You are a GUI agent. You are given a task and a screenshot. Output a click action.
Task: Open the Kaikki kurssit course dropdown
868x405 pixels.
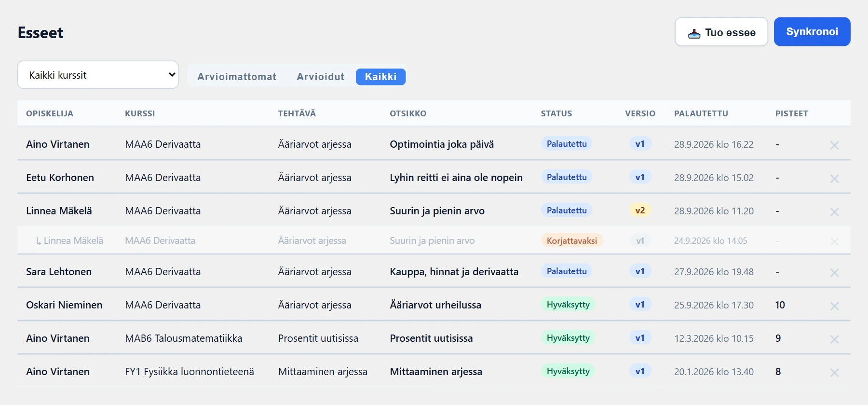(98, 75)
